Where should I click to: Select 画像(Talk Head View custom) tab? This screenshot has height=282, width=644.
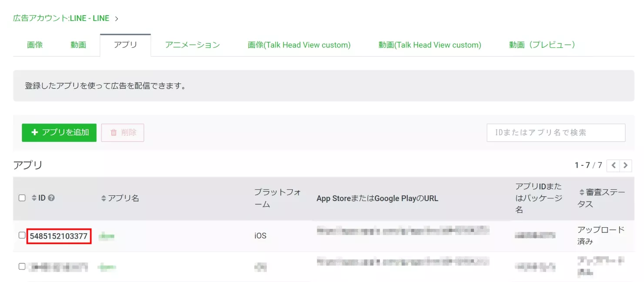tap(299, 45)
